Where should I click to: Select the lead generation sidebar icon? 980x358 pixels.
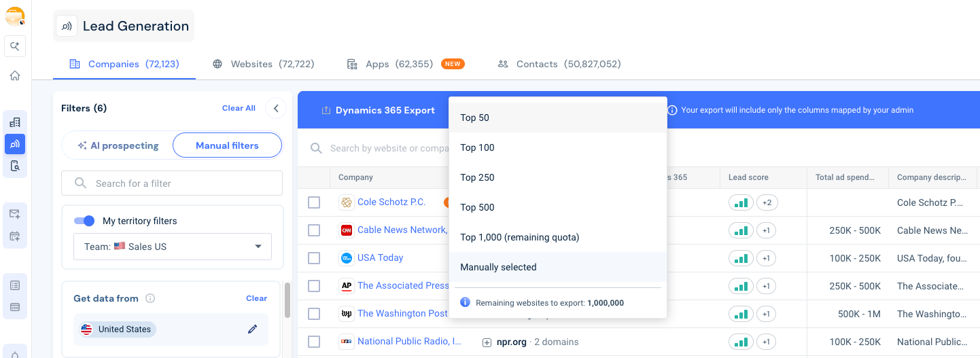point(15,144)
